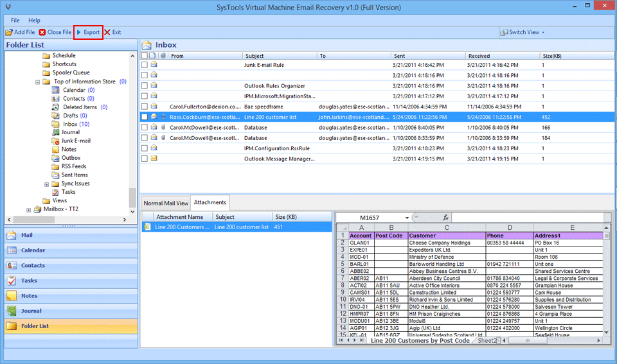
Task: Select the Deleted Items folder icon
Action: (55, 107)
